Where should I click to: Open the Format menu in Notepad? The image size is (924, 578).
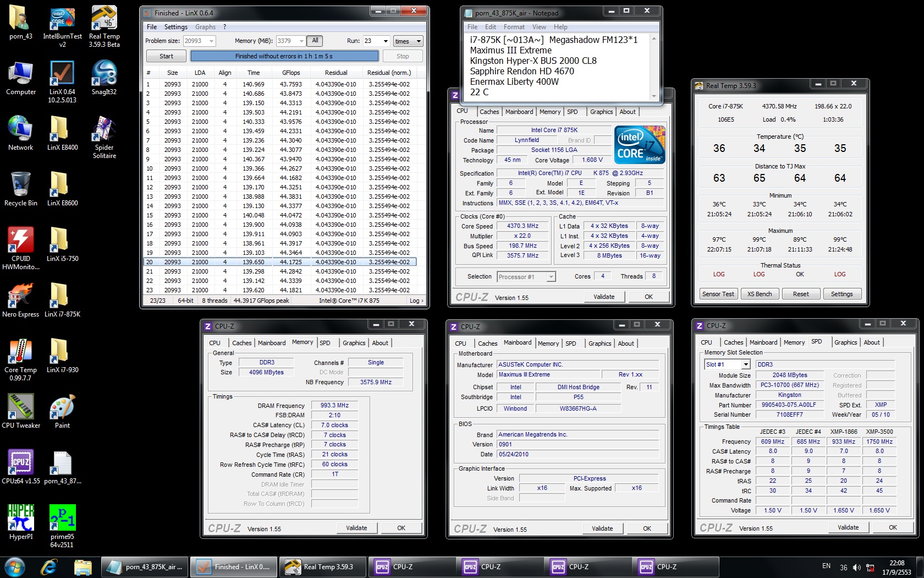514,27
